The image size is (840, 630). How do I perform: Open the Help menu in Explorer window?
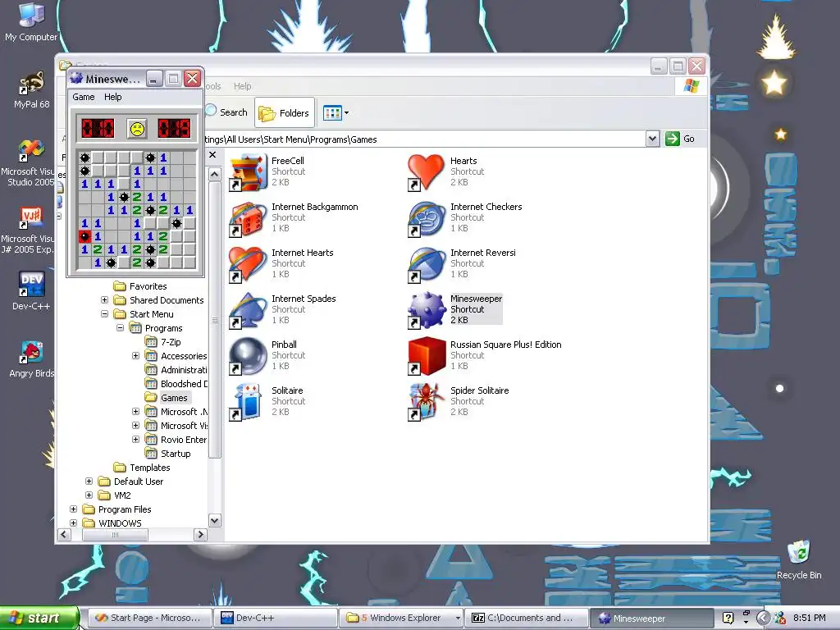pyautogui.click(x=242, y=86)
